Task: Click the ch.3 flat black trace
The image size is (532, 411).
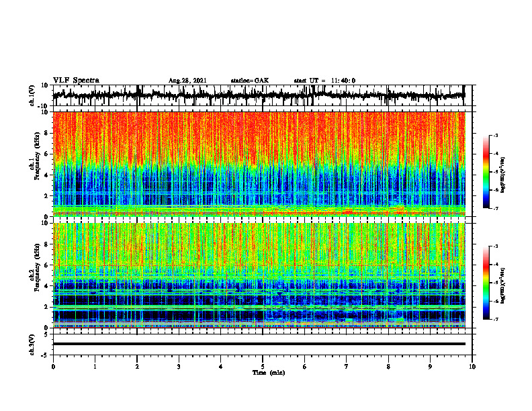Action: 259,344
